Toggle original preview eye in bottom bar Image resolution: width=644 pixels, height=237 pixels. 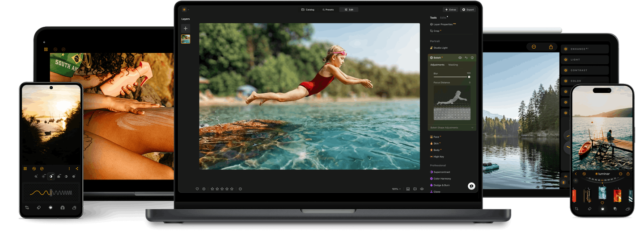(x=422, y=189)
